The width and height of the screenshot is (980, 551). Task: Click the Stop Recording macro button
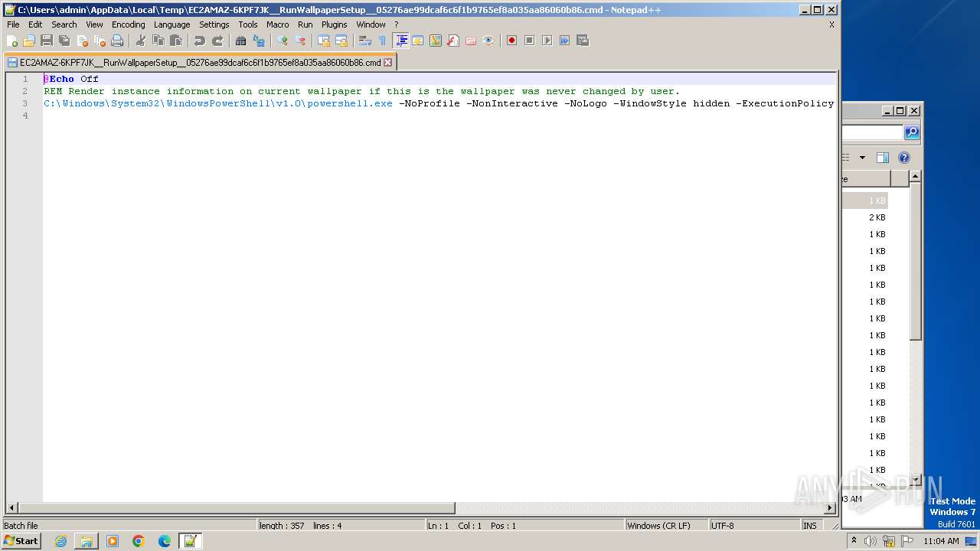(529, 41)
